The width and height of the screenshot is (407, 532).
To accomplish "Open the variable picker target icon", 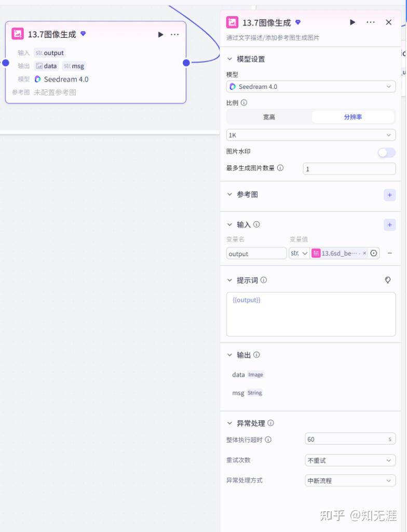I will [x=374, y=253].
